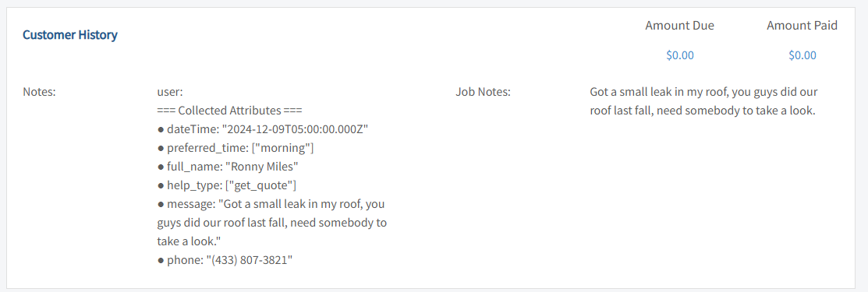Click the $0.00 Amount Paid value

(x=802, y=55)
